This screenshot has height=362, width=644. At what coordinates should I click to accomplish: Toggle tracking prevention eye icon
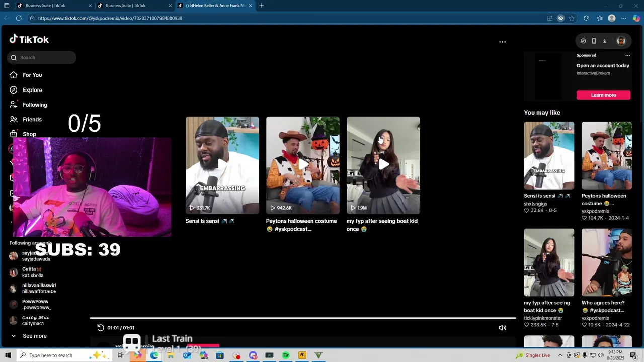(x=560, y=18)
